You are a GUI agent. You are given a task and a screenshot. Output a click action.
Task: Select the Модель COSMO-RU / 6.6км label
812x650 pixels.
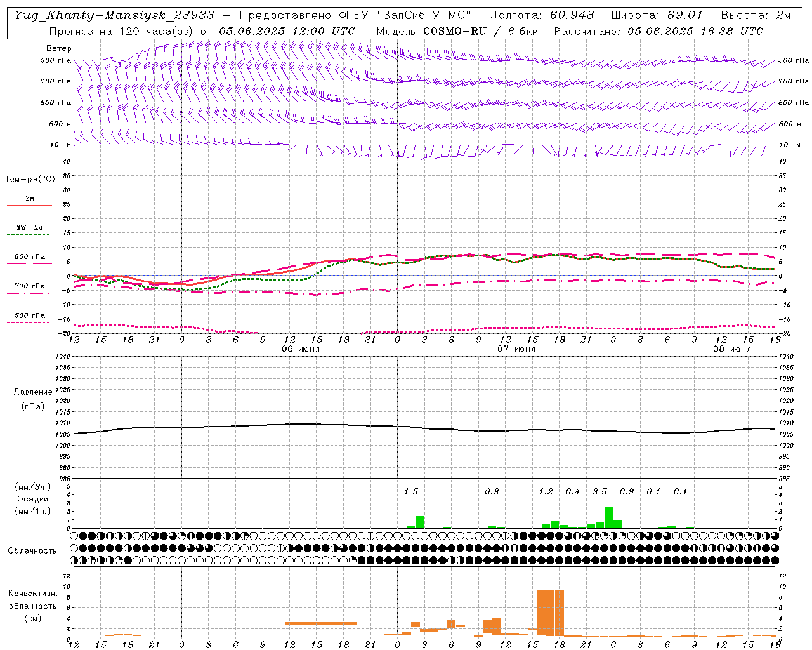(x=457, y=31)
